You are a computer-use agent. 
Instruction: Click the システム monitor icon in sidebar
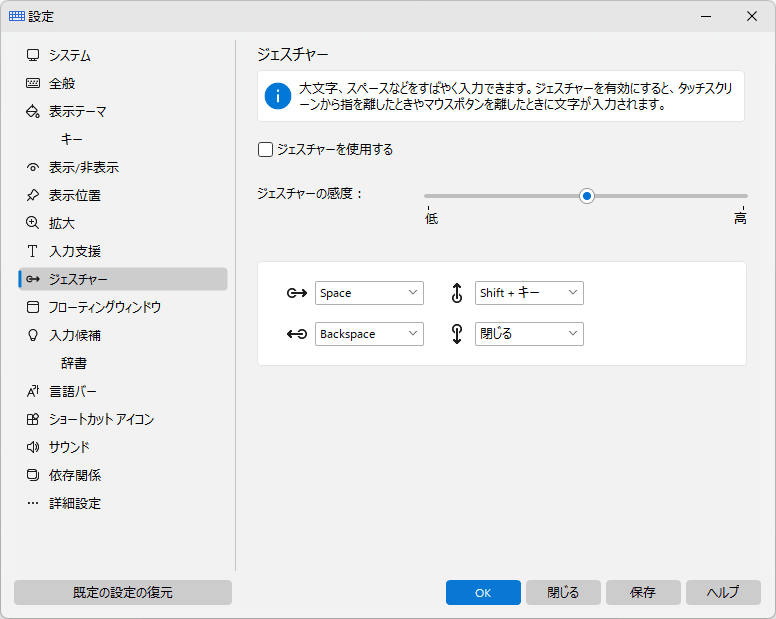[x=33, y=55]
